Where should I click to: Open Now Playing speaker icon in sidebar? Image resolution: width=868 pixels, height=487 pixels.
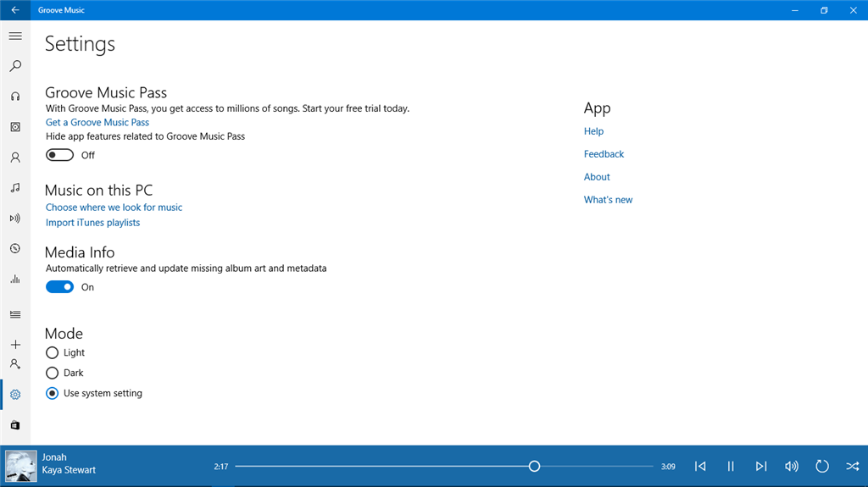15,218
